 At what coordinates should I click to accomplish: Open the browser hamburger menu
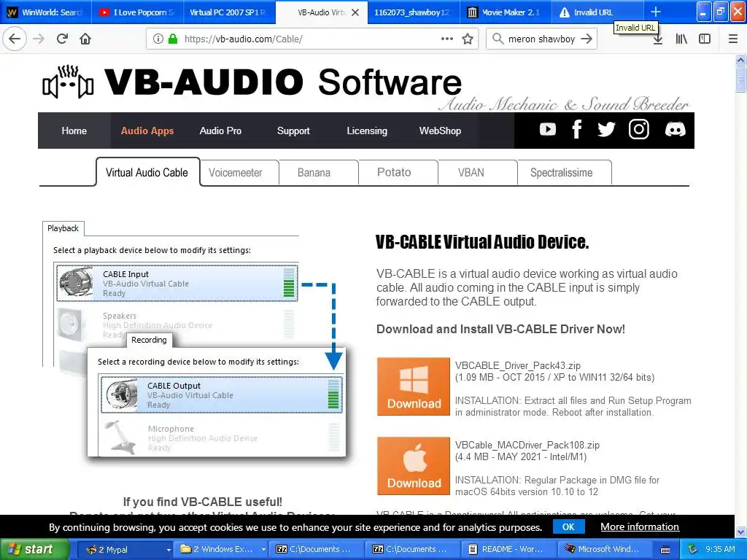[x=732, y=39]
